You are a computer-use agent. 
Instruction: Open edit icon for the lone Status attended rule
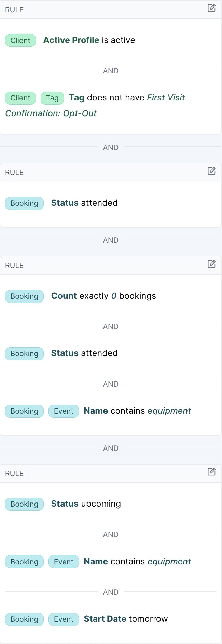click(212, 171)
